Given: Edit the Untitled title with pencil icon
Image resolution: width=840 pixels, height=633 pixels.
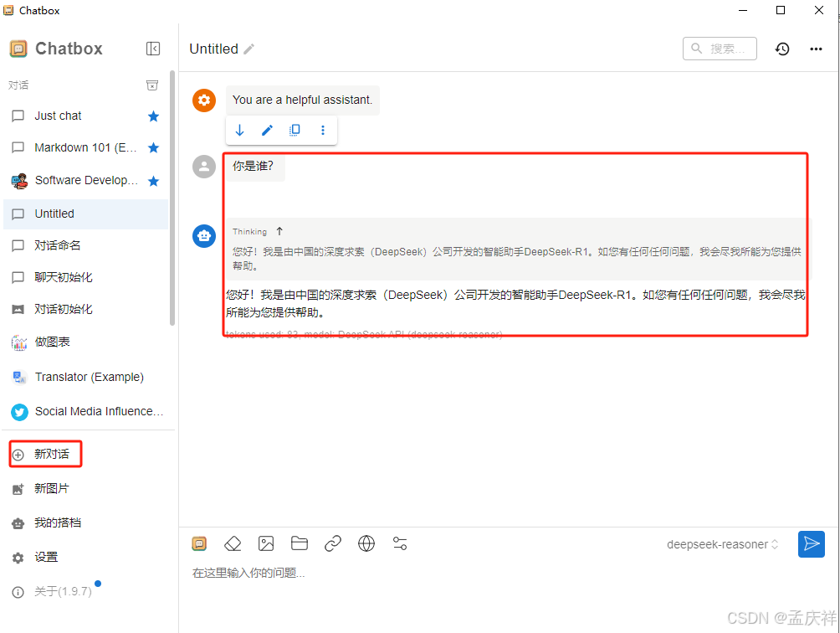Looking at the screenshot, I should (x=248, y=49).
